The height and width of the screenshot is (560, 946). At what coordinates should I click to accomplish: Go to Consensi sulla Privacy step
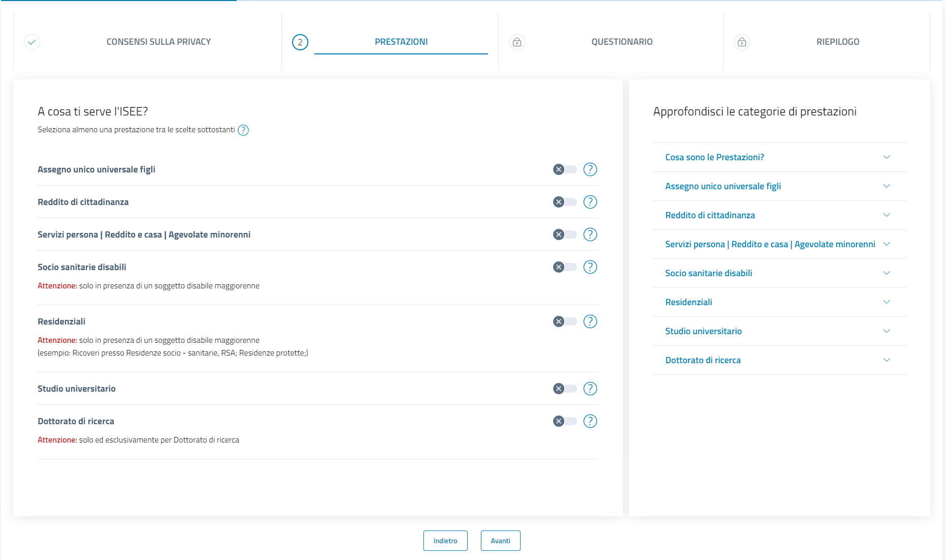point(158,42)
